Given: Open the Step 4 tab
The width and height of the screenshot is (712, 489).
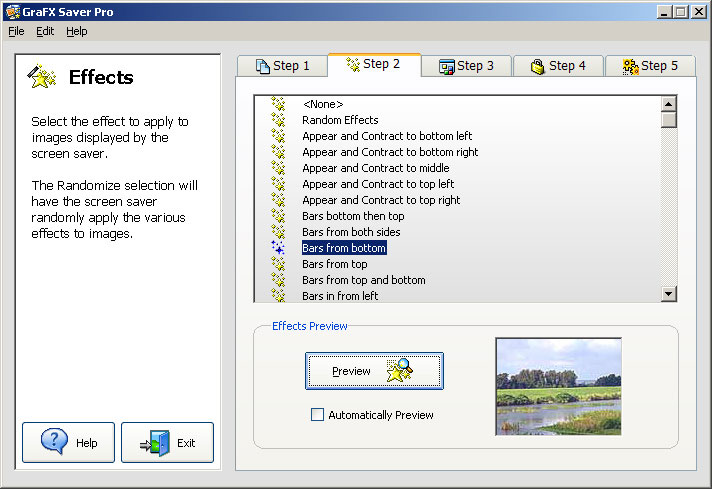Looking at the screenshot, I should pos(558,66).
